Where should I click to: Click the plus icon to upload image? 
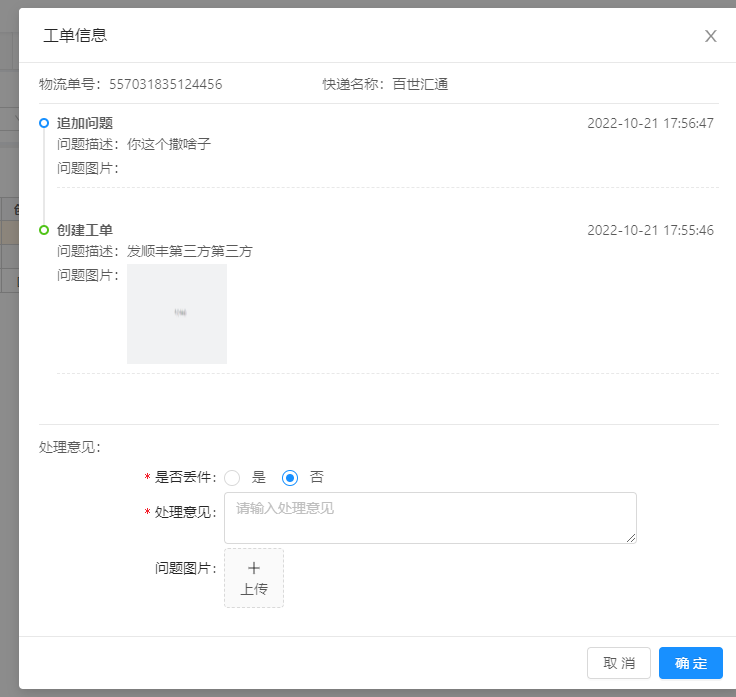(254, 567)
